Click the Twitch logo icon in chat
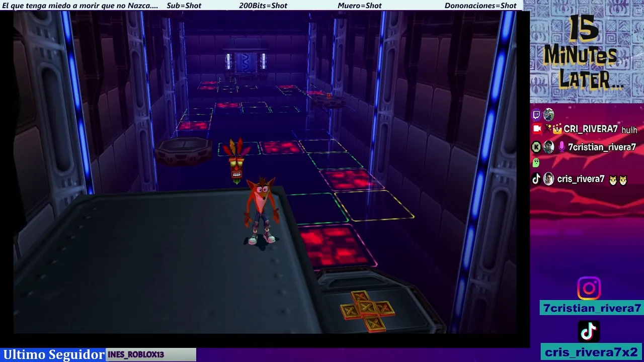The height and width of the screenshot is (362, 644). (x=536, y=115)
